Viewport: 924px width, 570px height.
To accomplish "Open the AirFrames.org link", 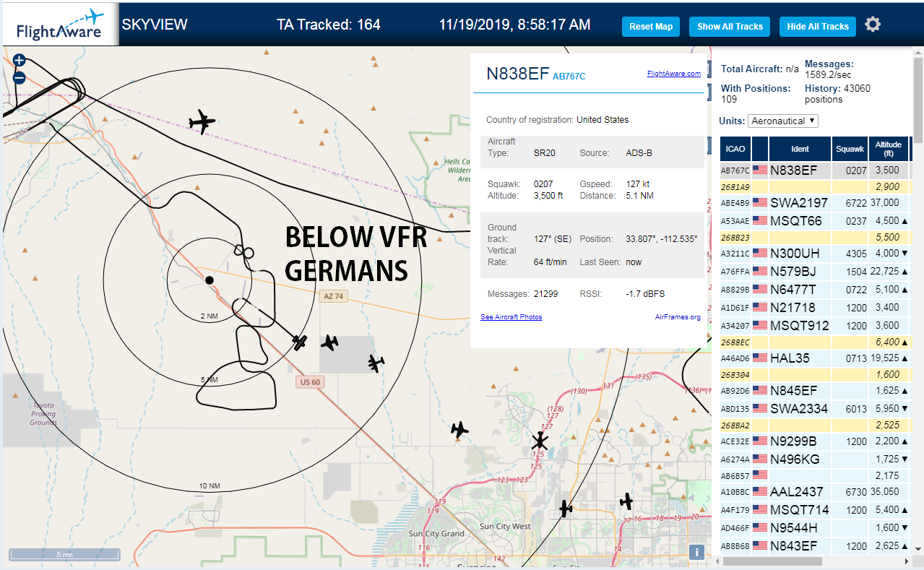I will pyautogui.click(x=678, y=317).
